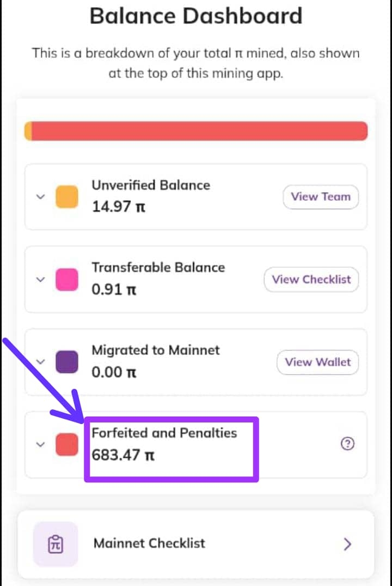Click the help question mark icon
392x586 pixels.
[347, 444]
